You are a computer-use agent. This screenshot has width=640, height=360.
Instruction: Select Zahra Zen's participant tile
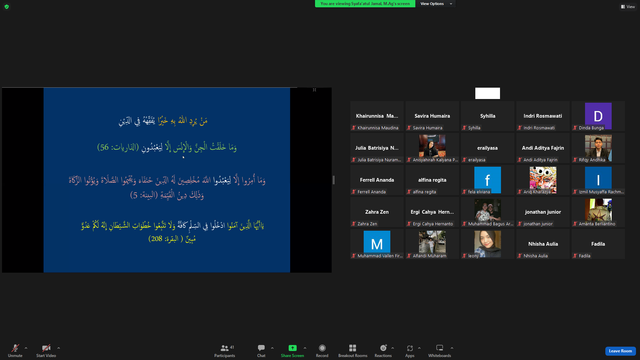[377, 212]
